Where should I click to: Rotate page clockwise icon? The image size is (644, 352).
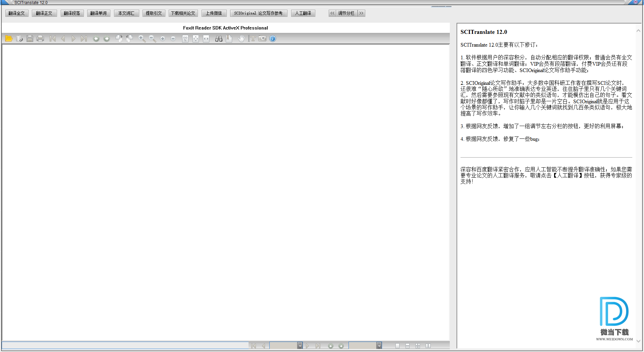pyautogui.click(x=119, y=39)
